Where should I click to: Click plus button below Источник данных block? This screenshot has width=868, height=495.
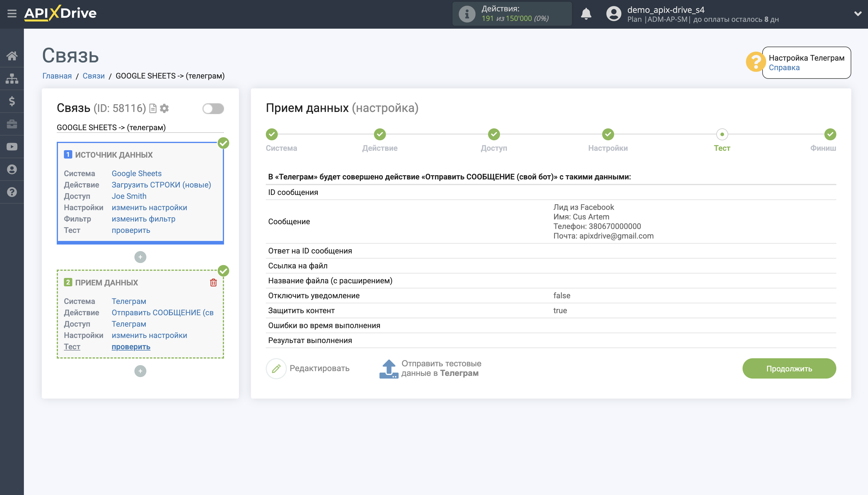coord(140,257)
